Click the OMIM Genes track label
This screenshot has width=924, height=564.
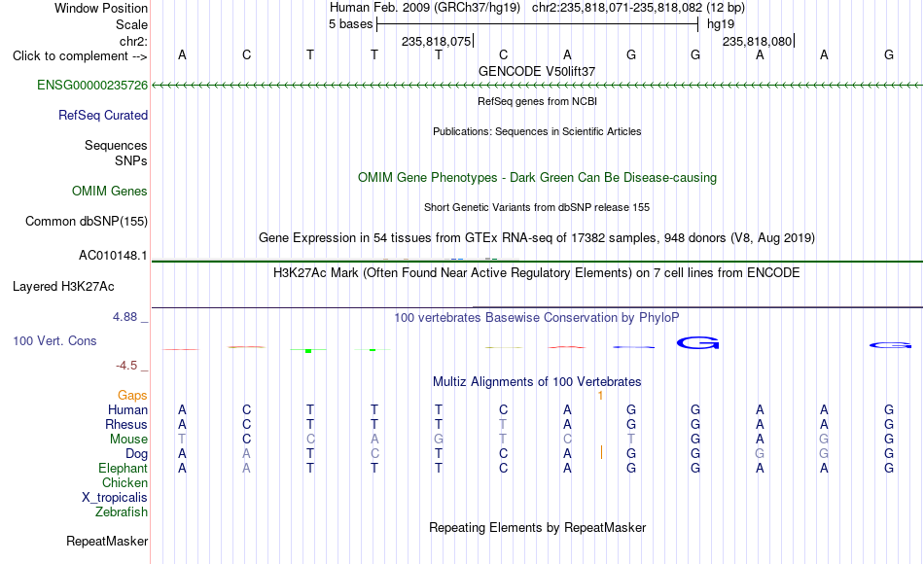pos(109,191)
